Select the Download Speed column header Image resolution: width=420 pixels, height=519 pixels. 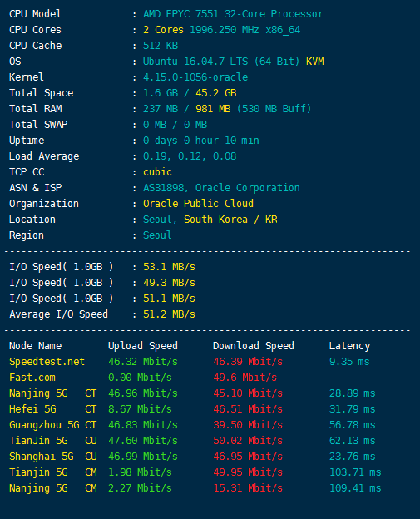click(254, 346)
